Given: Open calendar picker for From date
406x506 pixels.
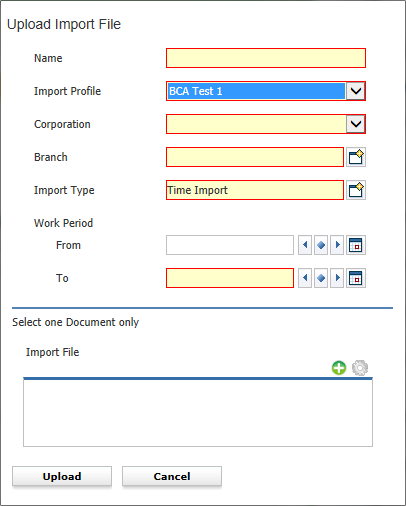Looking at the screenshot, I should pos(356,245).
